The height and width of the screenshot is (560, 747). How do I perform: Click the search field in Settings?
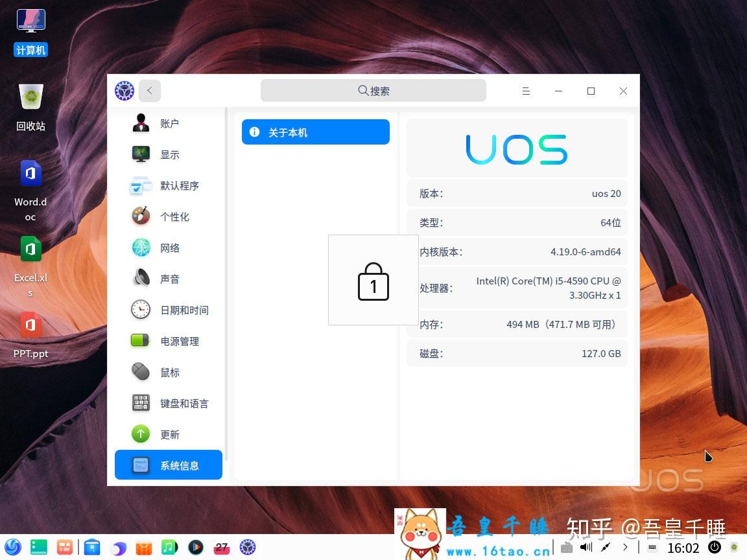(x=373, y=91)
